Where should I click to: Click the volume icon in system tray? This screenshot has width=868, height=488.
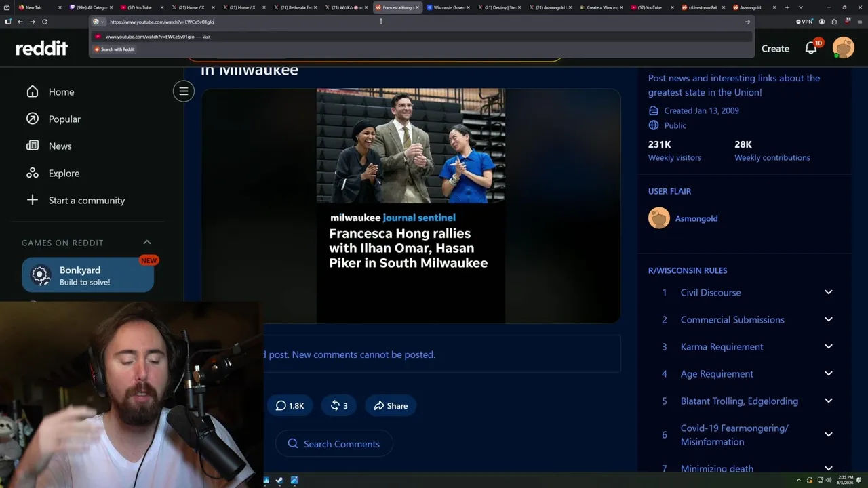[x=828, y=481]
